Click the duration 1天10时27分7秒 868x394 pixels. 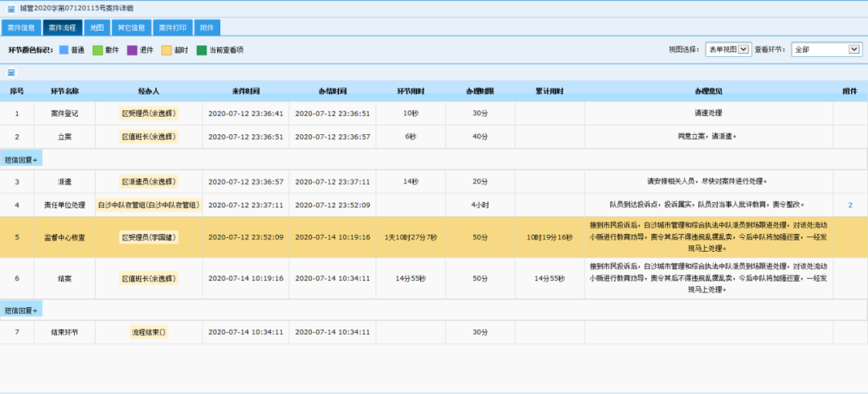(x=411, y=237)
